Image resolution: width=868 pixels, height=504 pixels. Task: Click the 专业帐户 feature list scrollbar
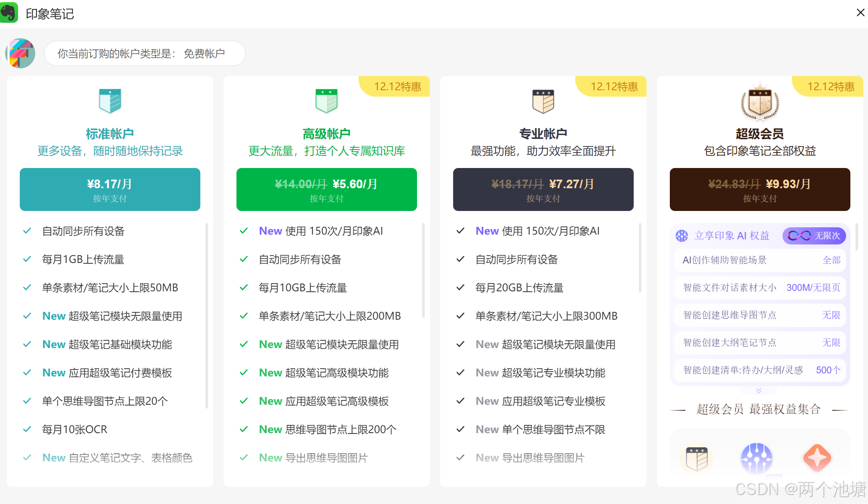[x=640, y=258]
